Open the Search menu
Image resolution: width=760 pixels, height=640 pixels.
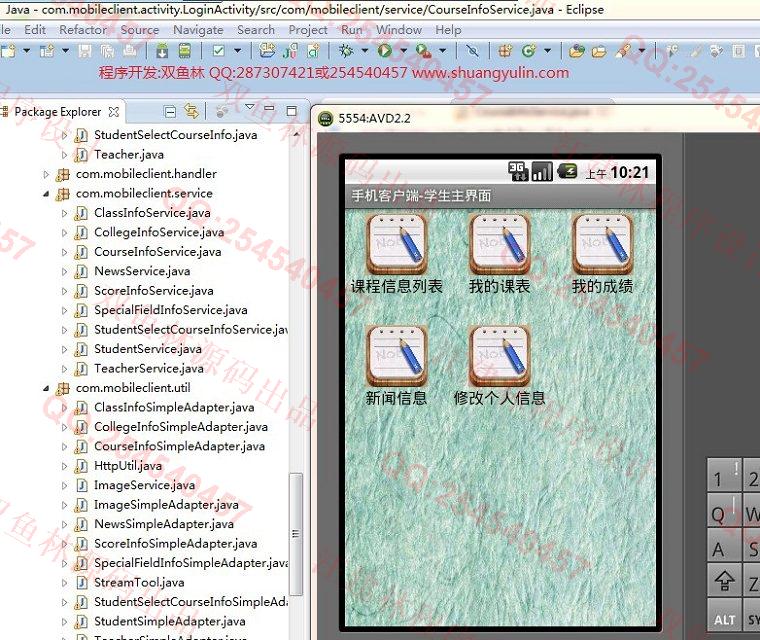(256, 30)
